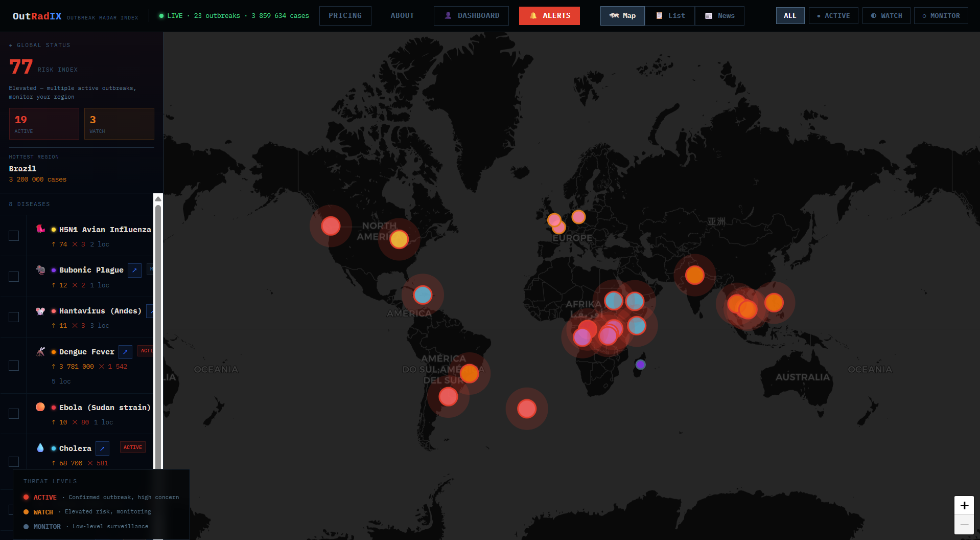Click Brazil under Hottest Region
The height and width of the screenshot is (540, 980).
coord(22,169)
